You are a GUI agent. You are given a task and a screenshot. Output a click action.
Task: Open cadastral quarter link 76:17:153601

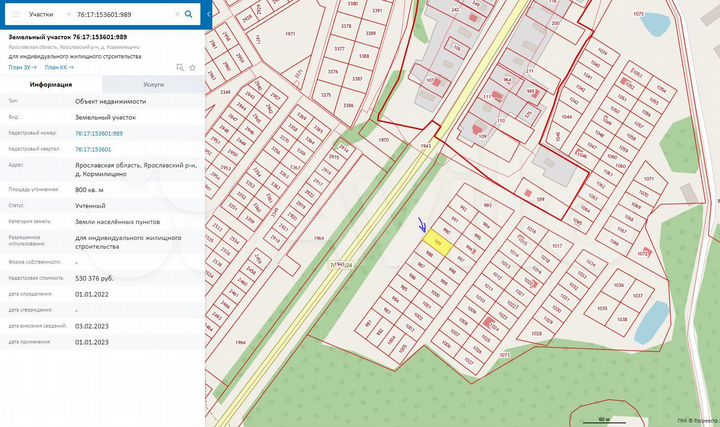point(93,149)
